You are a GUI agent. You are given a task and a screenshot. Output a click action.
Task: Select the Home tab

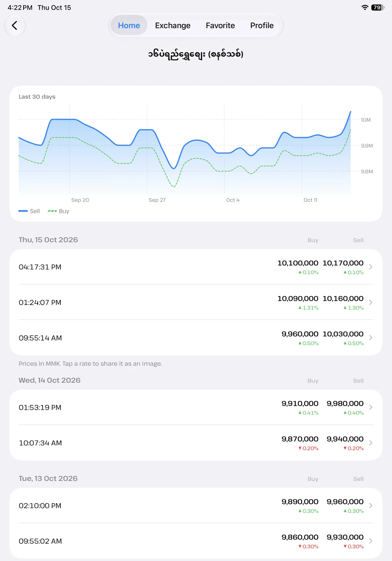[x=129, y=25]
